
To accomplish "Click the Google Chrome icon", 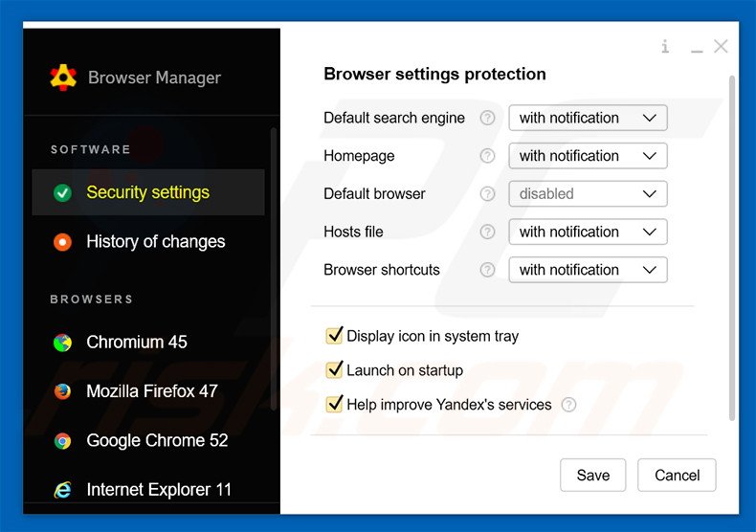I will pos(62,441).
